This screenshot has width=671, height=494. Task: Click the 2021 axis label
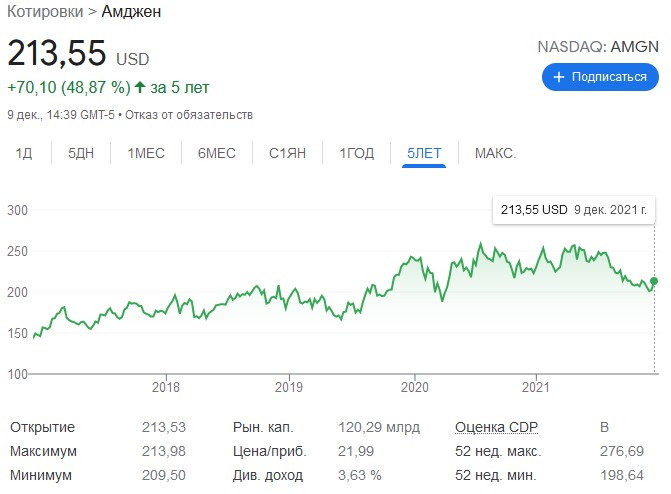536,387
